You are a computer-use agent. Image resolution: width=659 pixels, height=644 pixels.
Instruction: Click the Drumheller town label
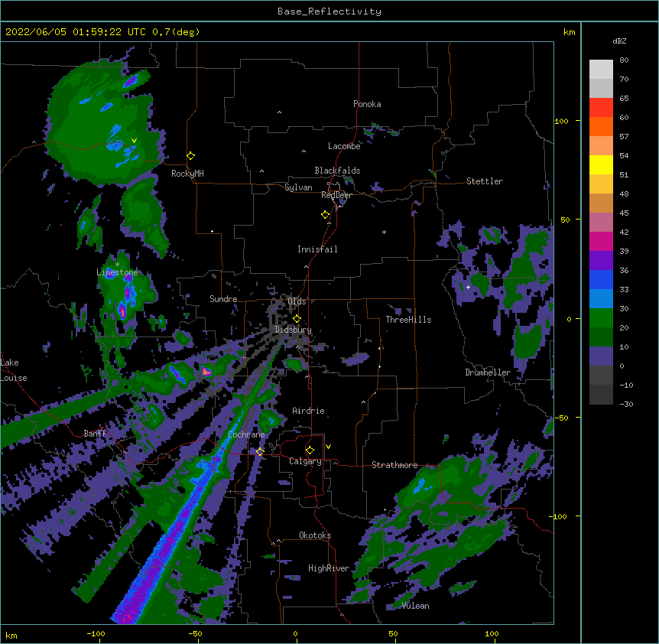(x=488, y=372)
